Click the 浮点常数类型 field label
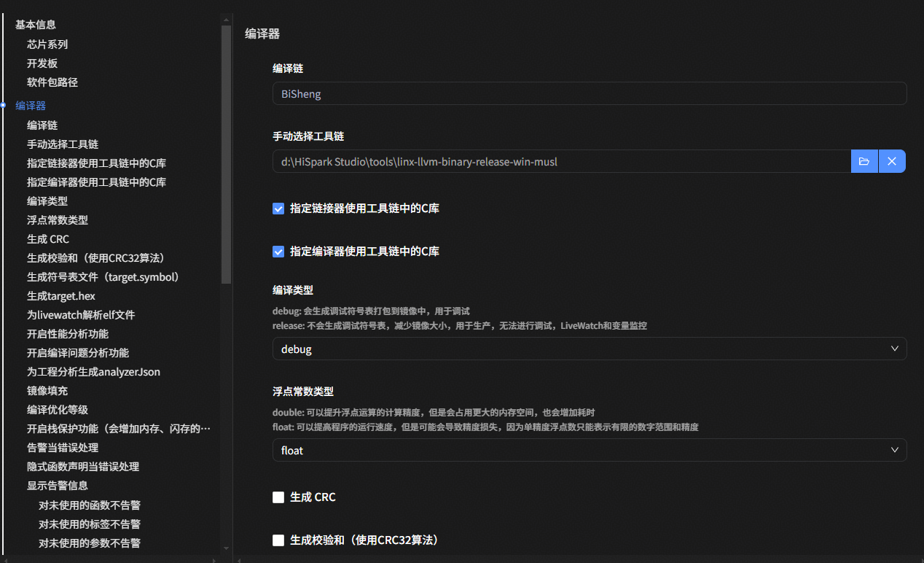Image resolution: width=924 pixels, height=563 pixels. (x=303, y=391)
